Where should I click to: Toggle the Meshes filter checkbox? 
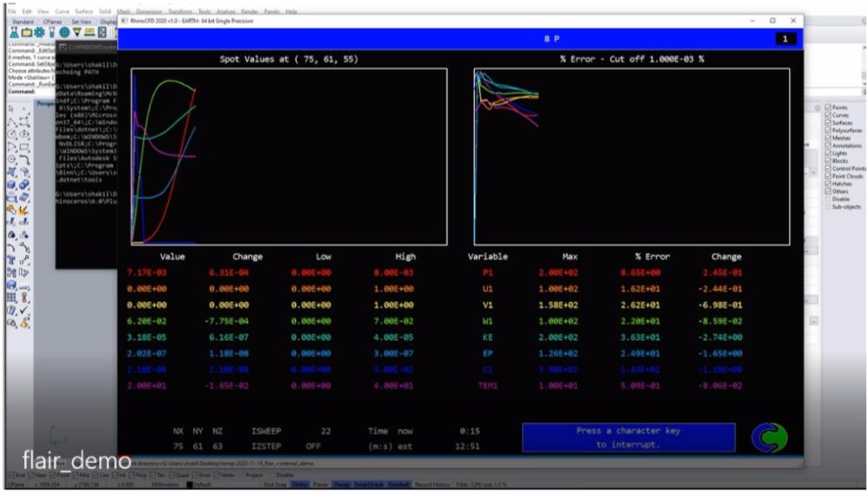click(828, 138)
